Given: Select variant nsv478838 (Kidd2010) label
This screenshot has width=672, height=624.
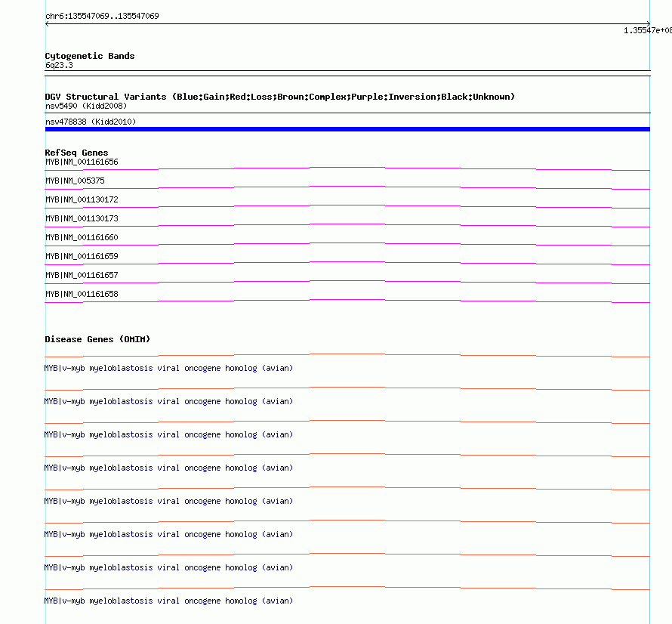Looking at the screenshot, I should click(91, 122).
